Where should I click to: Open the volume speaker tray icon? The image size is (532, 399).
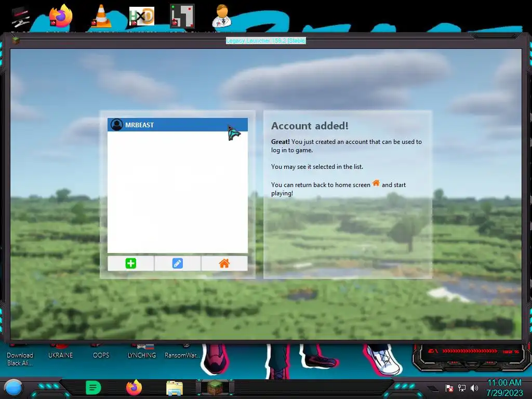(x=474, y=388)
